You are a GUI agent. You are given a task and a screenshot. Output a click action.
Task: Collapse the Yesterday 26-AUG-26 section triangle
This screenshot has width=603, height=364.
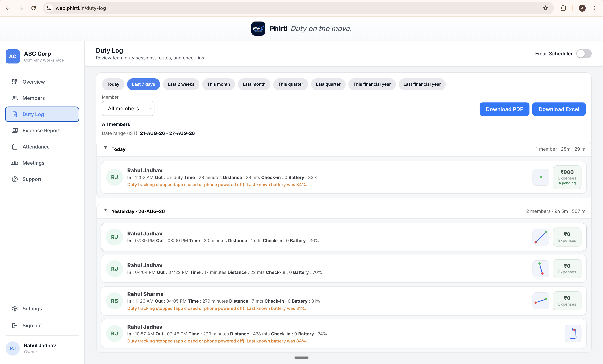coord(105,210)
